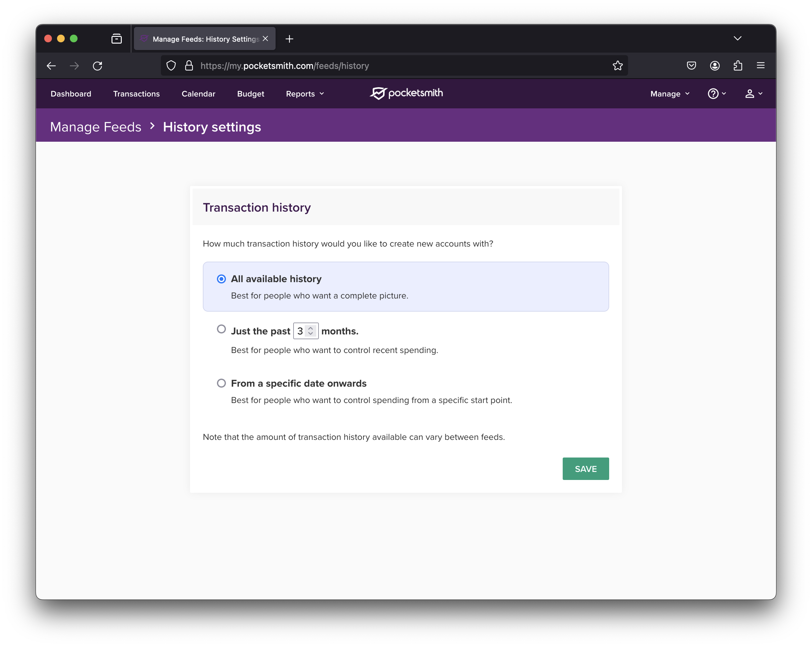
Task: Go to the Transactions page
Action: pyautogui.click(x=136, y=94)
